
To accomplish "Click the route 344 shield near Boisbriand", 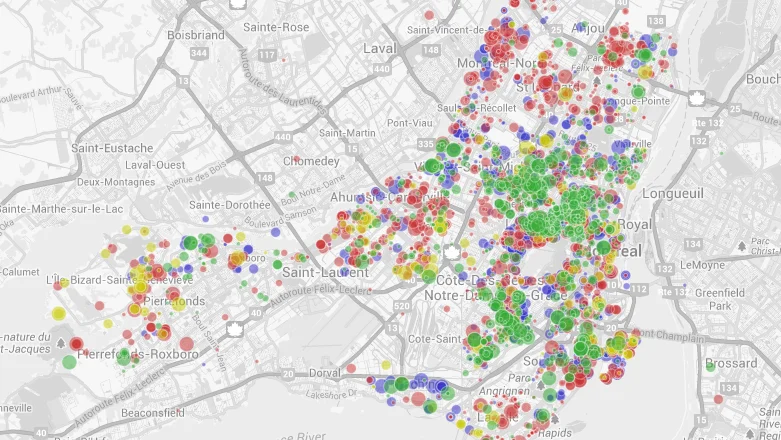I will [201, 52].
